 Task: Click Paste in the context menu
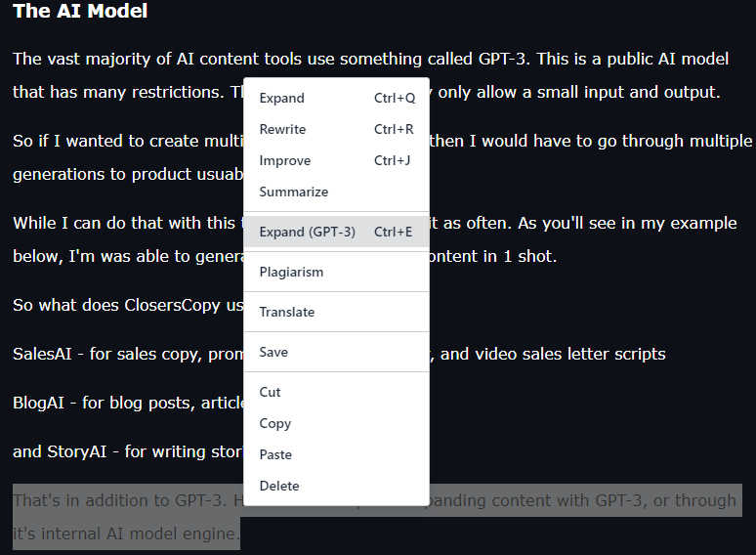[x=336, y=454]
